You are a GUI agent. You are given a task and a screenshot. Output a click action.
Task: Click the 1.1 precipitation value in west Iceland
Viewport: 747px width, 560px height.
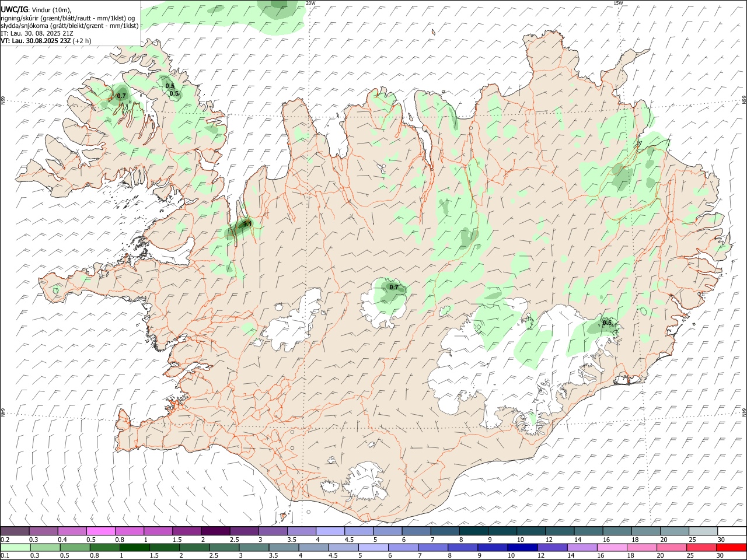click(247, 223)
